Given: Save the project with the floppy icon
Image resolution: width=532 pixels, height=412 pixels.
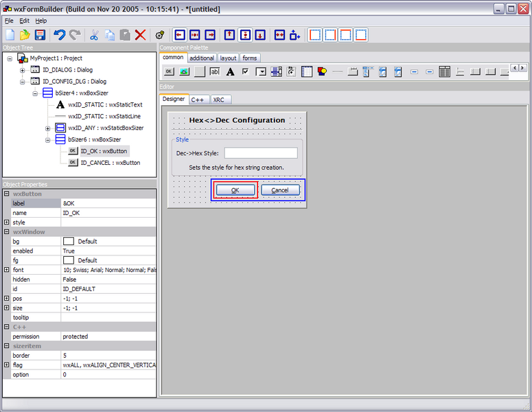Looking at the screenshot, I should (x=40, y=35).
